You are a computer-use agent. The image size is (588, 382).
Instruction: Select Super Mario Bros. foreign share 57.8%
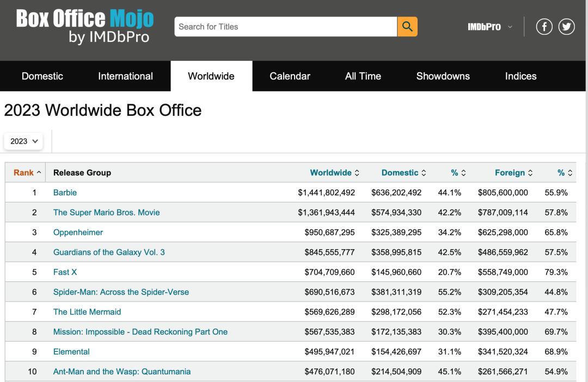pos(556,213)
